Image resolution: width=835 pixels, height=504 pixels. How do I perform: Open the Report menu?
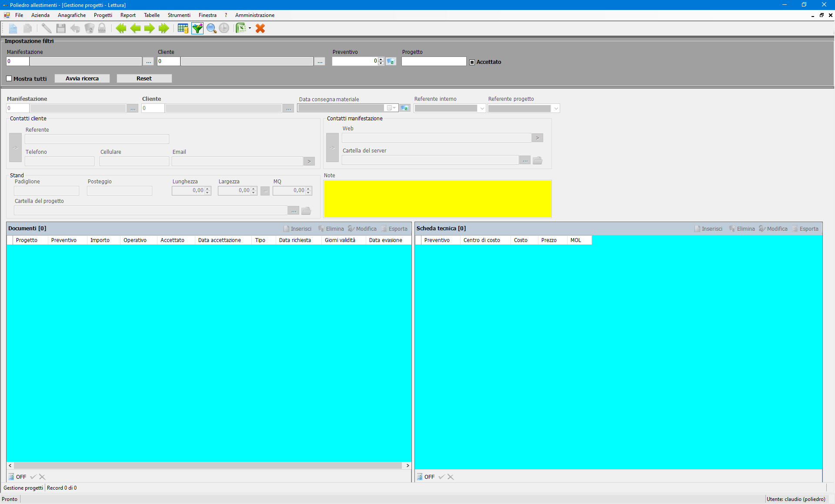coord(128,15)
